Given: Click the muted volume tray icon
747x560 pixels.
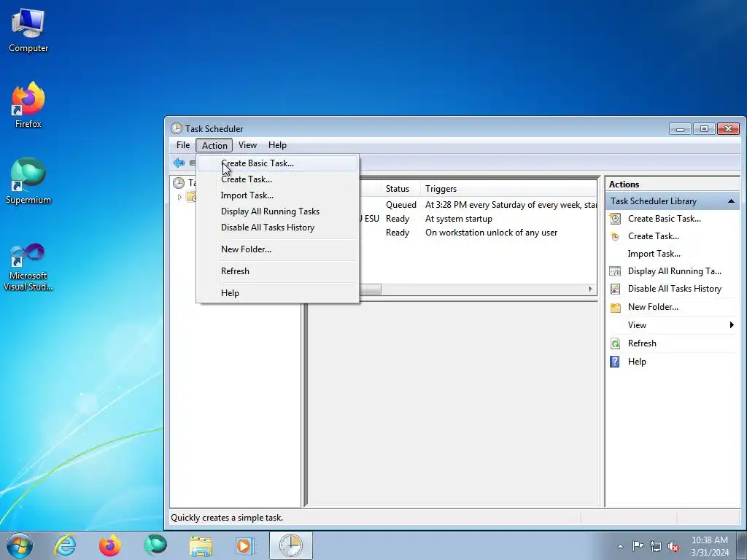Looking at the screenshot, I should pyautogui.click(x=673, y=546).
